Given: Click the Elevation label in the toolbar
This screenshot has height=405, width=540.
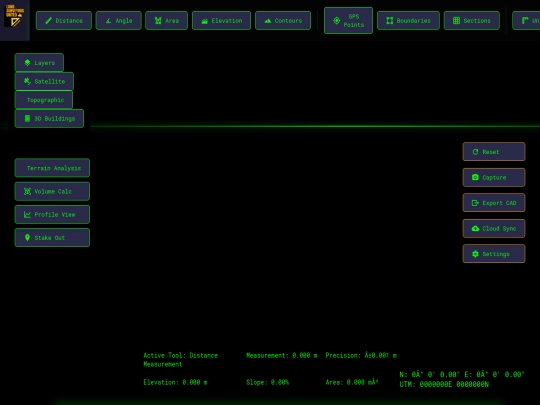Looking at the screenshot, I should pos(227,21).
